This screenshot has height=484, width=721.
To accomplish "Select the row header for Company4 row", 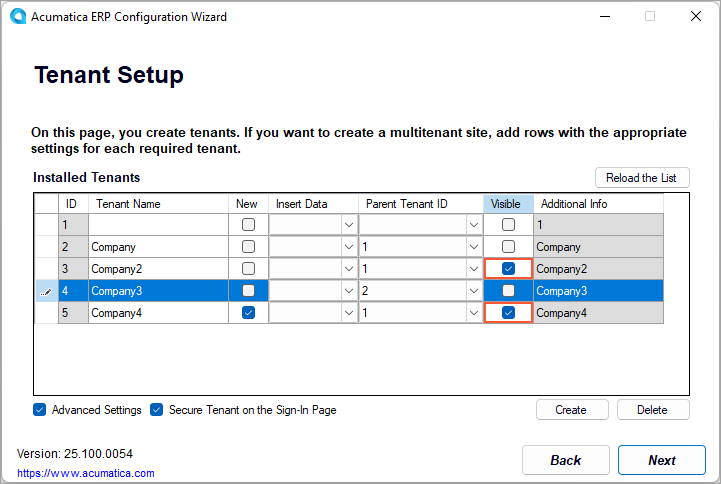I will (46, 313).
